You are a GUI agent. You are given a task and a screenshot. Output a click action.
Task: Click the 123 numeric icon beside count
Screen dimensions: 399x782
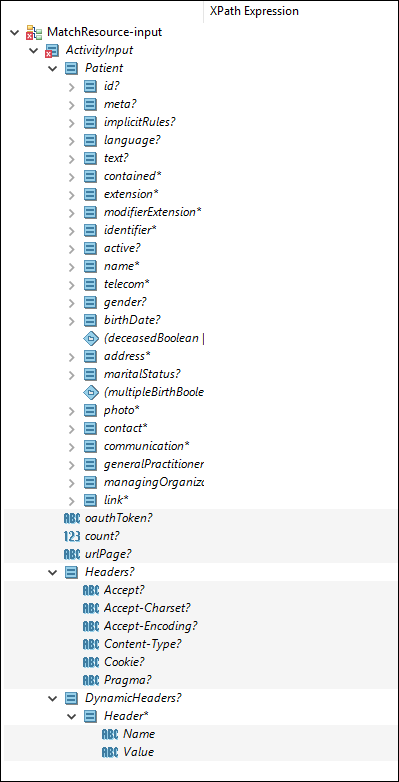[x=72, y=536]
